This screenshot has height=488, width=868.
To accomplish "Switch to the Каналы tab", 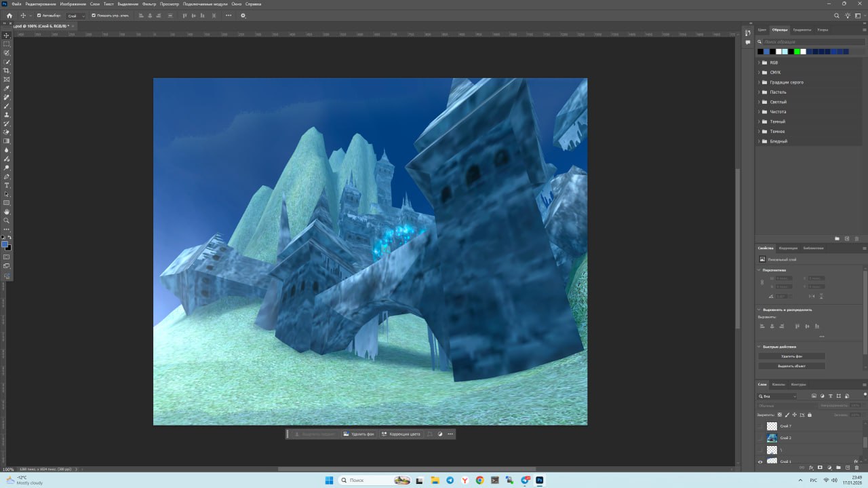I will tap(779, 384).
